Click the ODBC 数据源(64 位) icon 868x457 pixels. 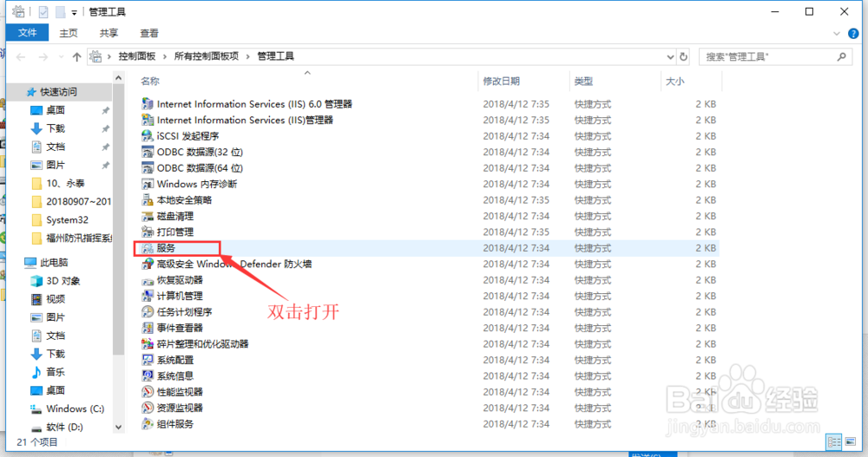point(148,168)
